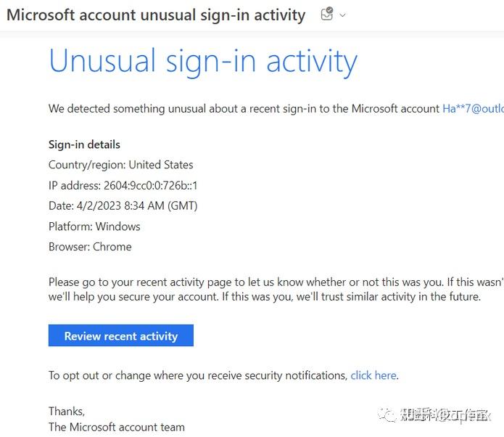Open the Ha**7@outlook account email link
The image size is (504, 437).
point(473,108)
